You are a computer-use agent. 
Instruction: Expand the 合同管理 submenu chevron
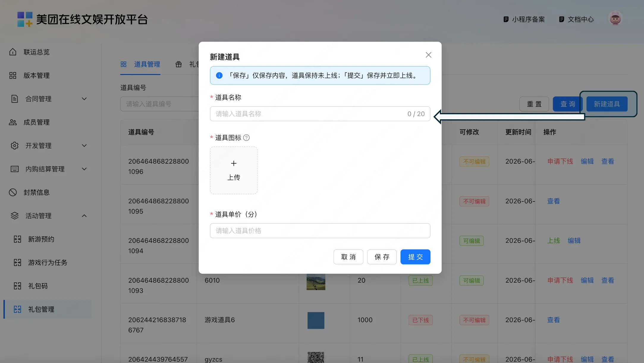coord(84,99)
